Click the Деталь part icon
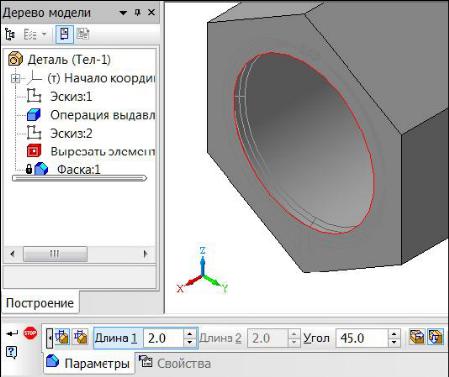This screenshot has width=449, height=377. (x=15, y=59)
